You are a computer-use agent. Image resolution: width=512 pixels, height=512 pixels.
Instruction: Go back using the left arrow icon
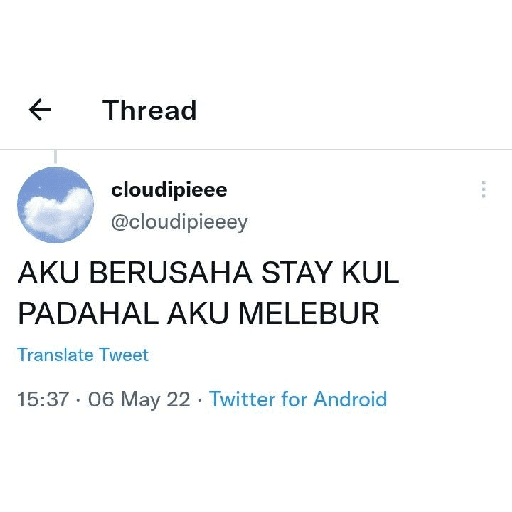[x=40, y=109]
